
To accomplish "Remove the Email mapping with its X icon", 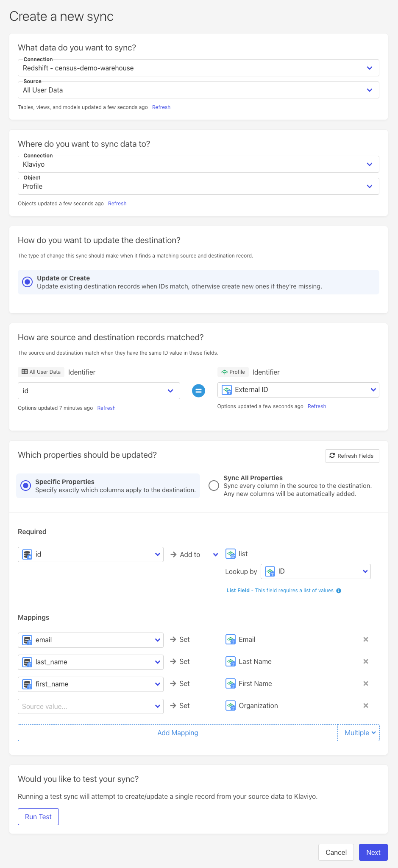I will [x=366, y=639].
